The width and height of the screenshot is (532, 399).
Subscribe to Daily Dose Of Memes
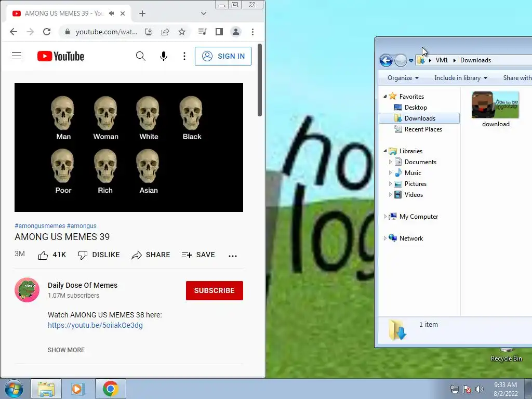click(215, 291)
